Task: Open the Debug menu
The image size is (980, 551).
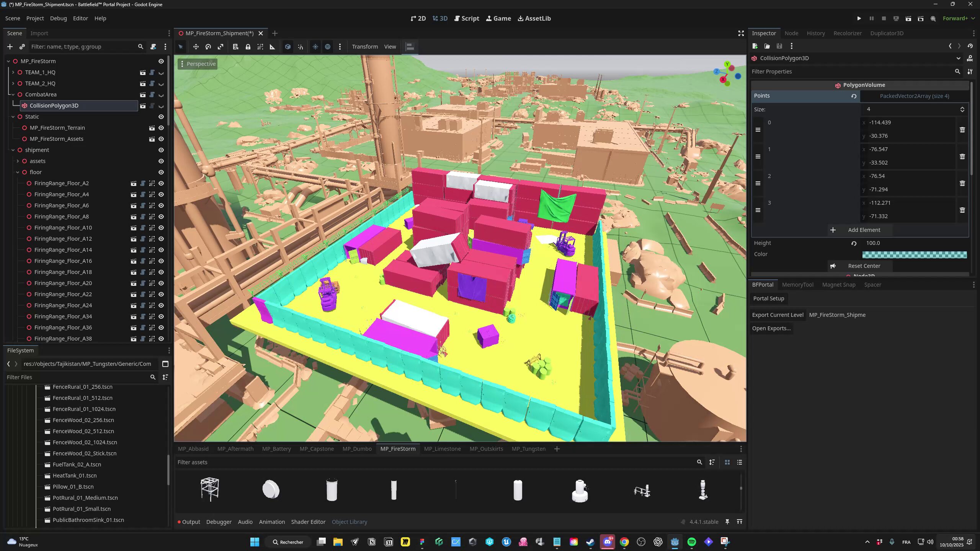Action: coord(58,18)
